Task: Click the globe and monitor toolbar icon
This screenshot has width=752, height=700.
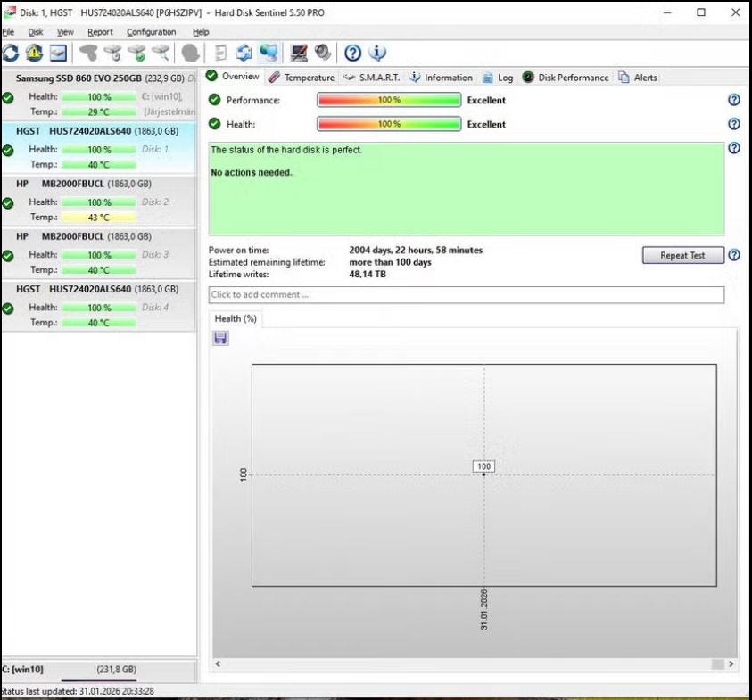Action: 269,53
